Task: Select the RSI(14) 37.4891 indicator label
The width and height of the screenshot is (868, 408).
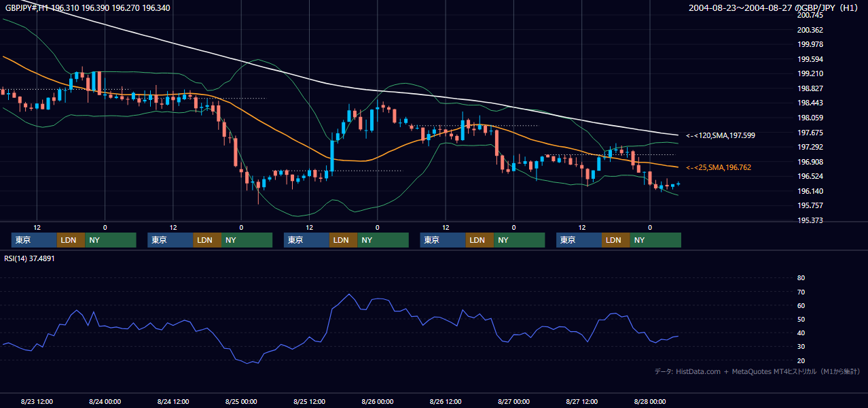Action: coord(29,258)
